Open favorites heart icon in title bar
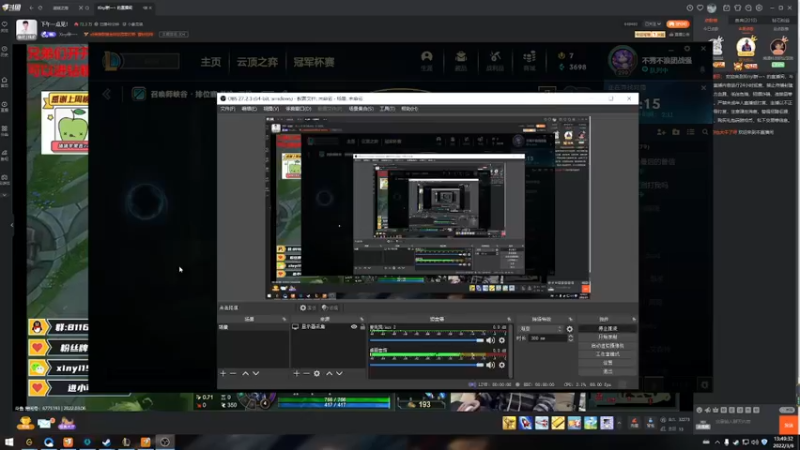Image resolution: width=800 pixels, height=450 pixels. tap(700, 8)
